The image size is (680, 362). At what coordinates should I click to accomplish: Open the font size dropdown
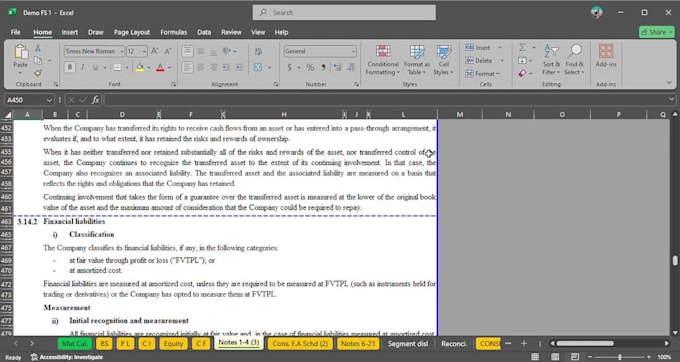[144, 51]
